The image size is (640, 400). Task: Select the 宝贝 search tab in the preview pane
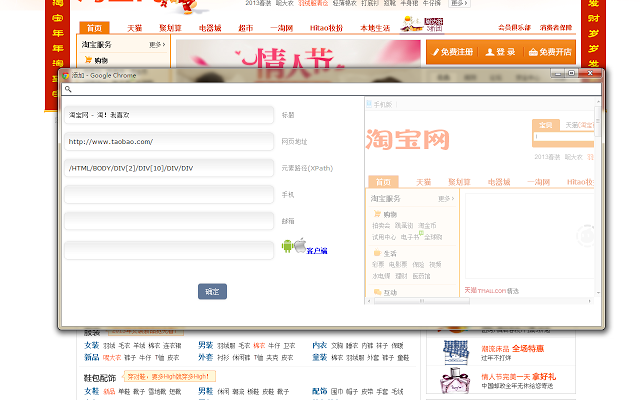tap(545, 125)
